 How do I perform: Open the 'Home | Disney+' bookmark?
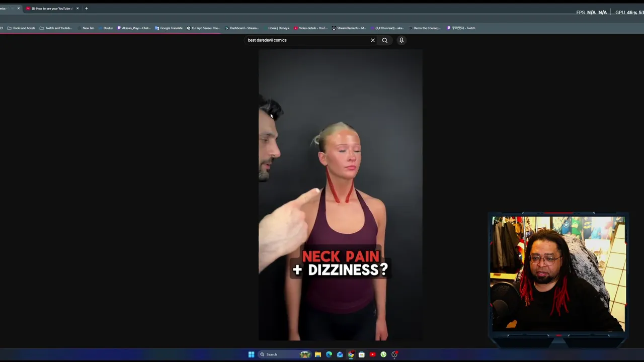(276, 28)
